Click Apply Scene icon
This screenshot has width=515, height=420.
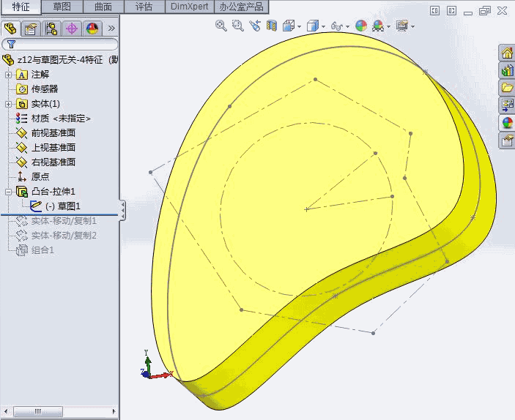pos(378,26)
